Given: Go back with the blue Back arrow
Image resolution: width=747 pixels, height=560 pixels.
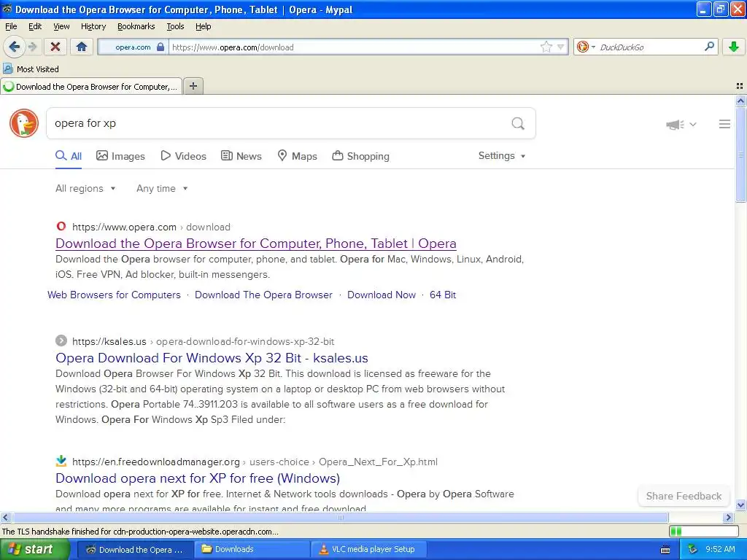Looking at the screenshot, I should 15,47.
